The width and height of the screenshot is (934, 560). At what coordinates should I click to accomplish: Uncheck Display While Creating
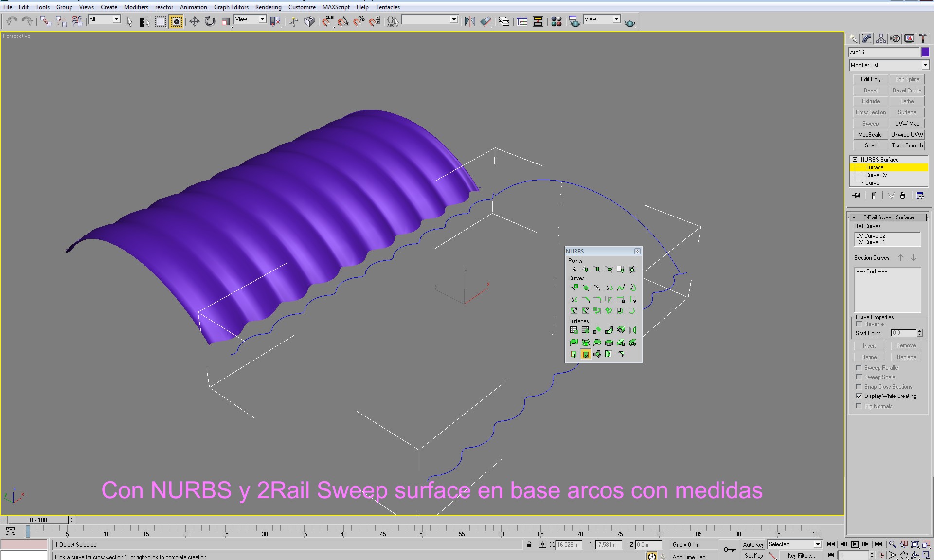tap(859, 396)
